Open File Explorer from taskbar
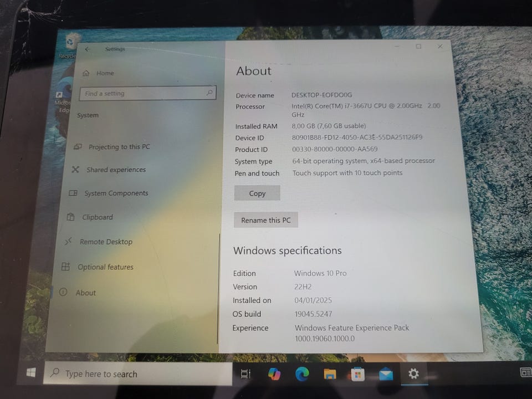 [x=330, y=374]
